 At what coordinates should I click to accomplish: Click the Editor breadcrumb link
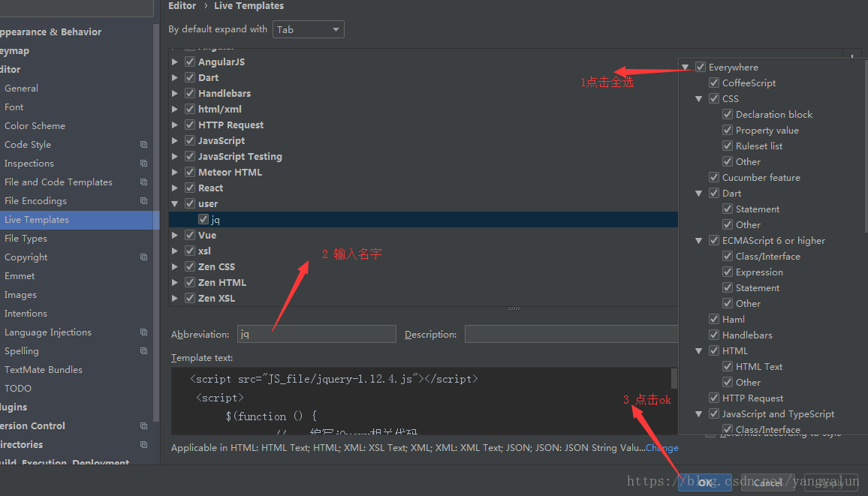182,5
